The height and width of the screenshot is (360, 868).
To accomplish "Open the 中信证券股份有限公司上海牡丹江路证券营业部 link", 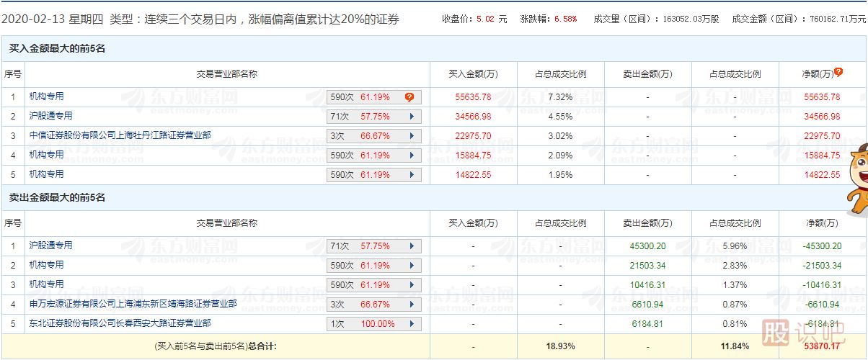I will (x=120, y=135).
